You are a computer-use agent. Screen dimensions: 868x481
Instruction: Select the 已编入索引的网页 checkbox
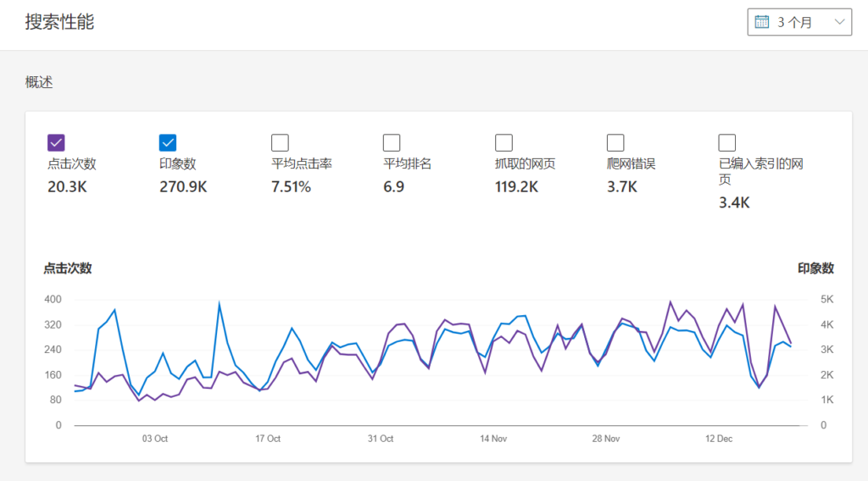tap(726, 142)
